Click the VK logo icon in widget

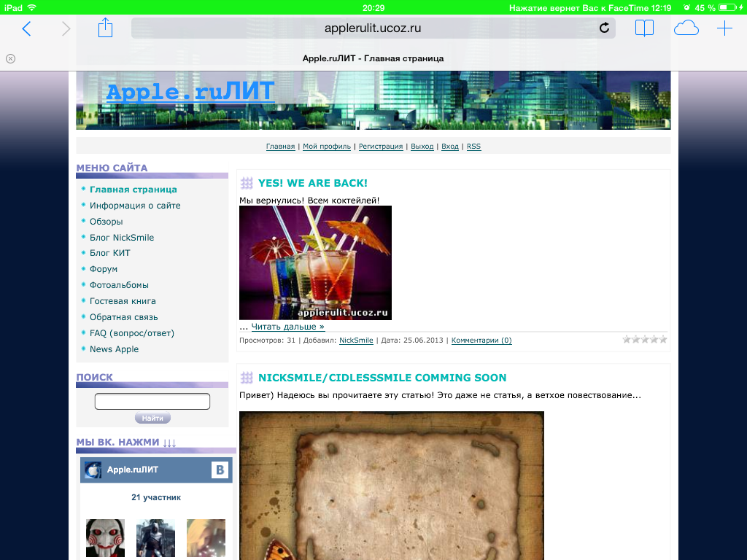220,470
